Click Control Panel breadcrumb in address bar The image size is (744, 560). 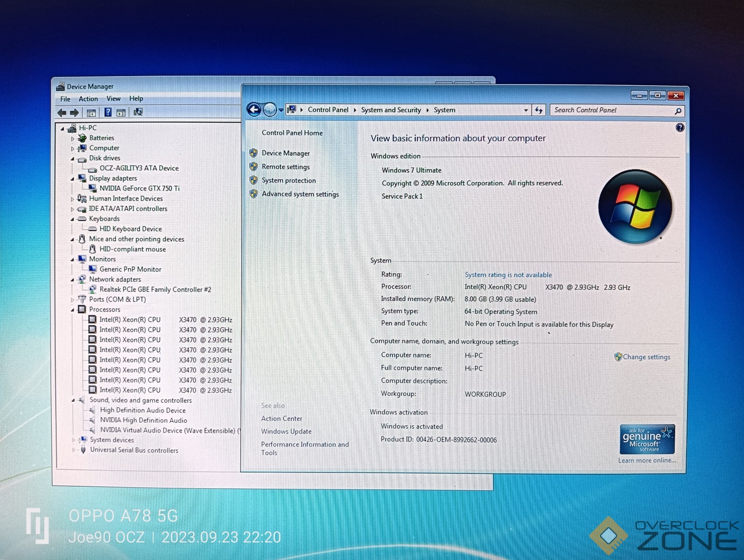[328, 110]
